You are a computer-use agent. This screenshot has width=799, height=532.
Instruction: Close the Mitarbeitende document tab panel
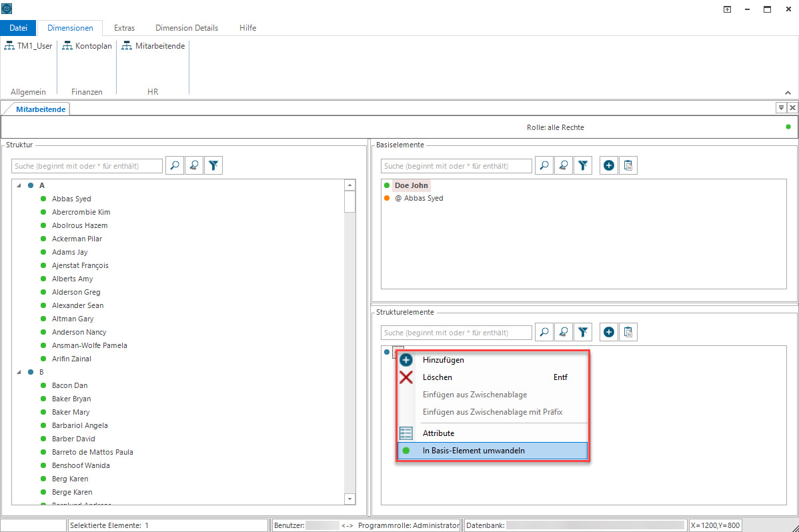[x=792, y=107]
